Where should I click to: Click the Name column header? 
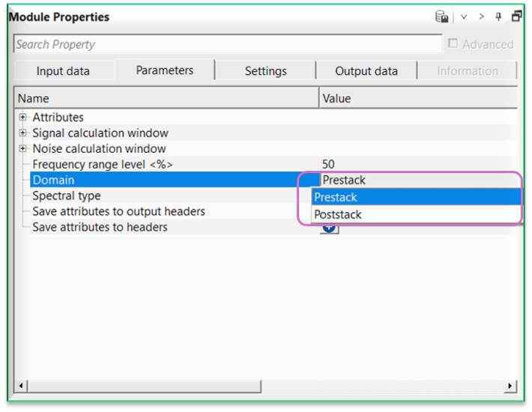33,98
